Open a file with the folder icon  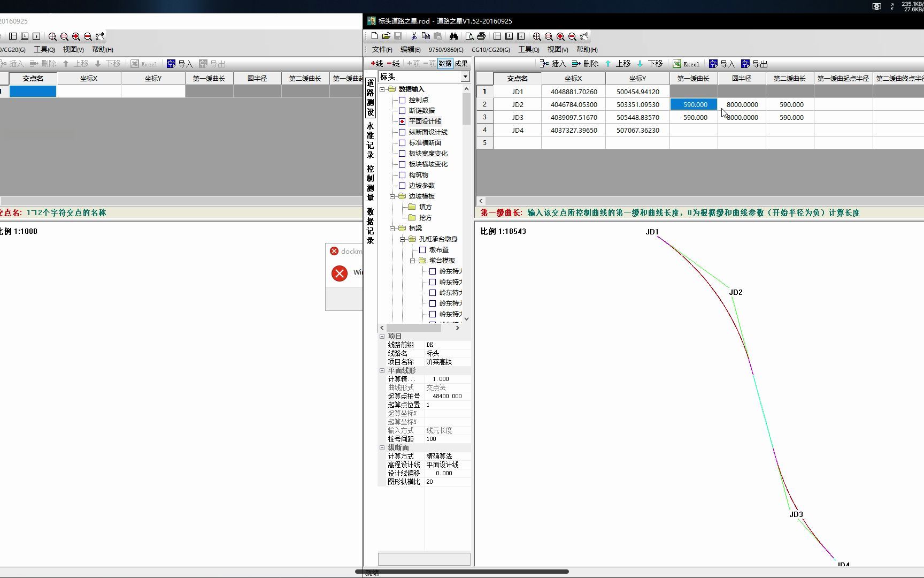(x=386, y=36)
